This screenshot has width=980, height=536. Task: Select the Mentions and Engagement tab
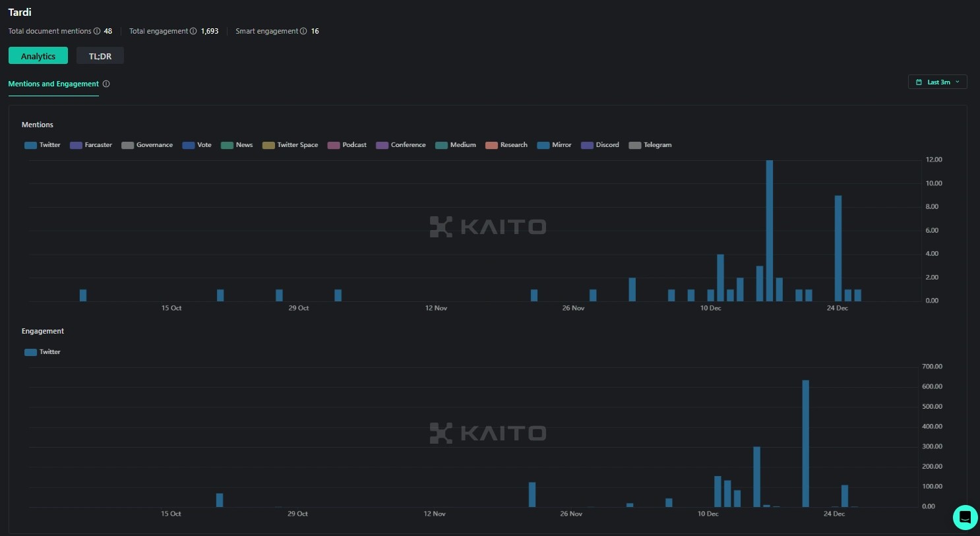[x=53, y=84]
